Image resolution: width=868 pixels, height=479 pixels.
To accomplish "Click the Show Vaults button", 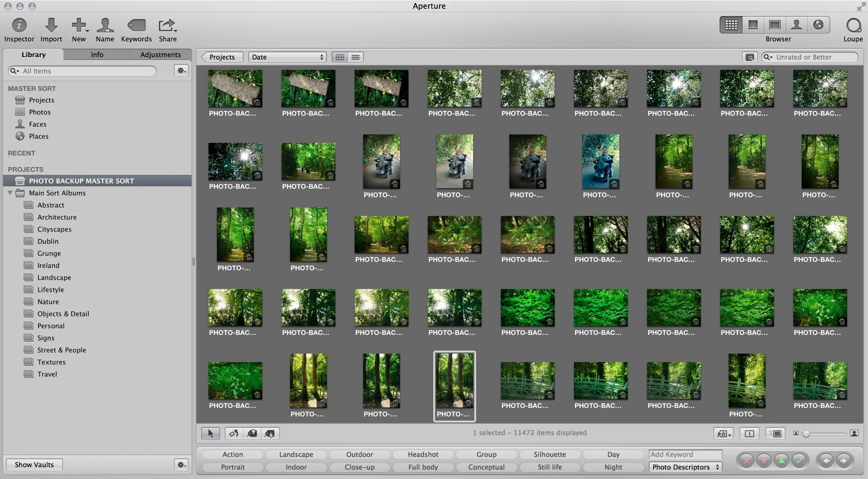I will pyautogui.click(x=34, y=464).
